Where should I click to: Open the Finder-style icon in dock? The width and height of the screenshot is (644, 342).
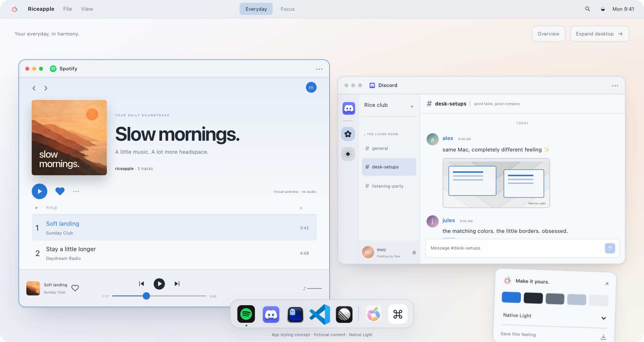[295, 315]
